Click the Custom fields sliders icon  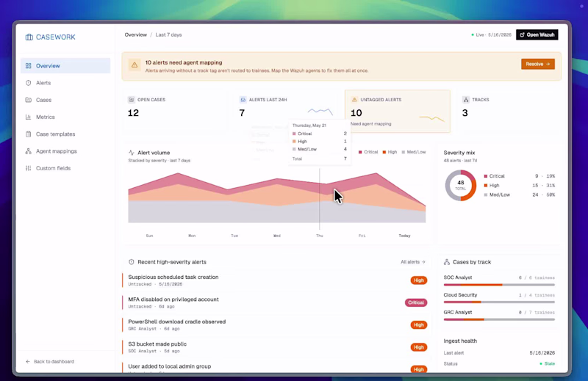click(29, 168)
